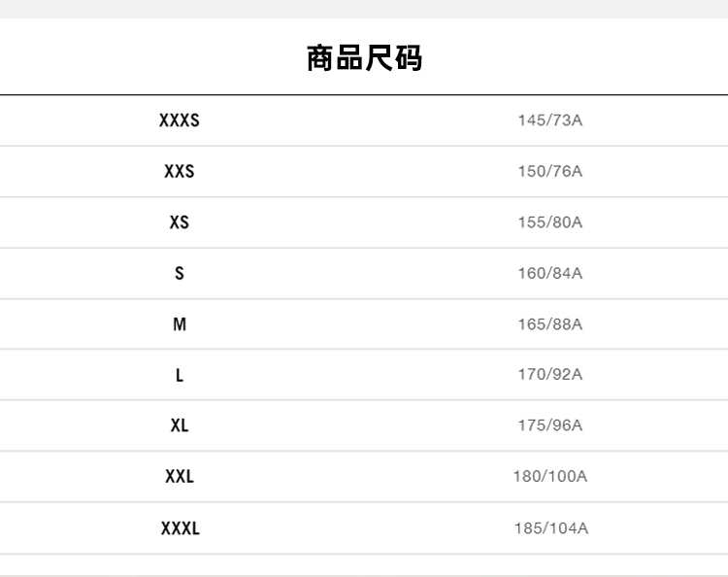Click the XXL size label
This screenshot has height=577, width=728.
180,477
